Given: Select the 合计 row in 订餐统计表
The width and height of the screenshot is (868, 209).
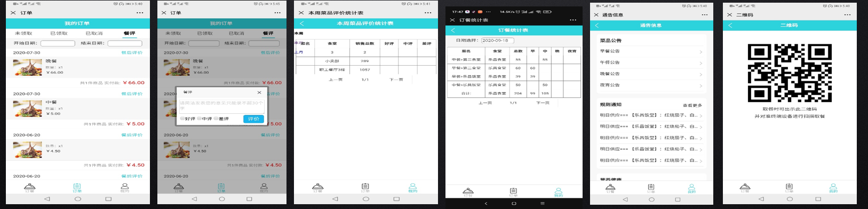Looking at the screenshot, I should [x=514, y=93].
